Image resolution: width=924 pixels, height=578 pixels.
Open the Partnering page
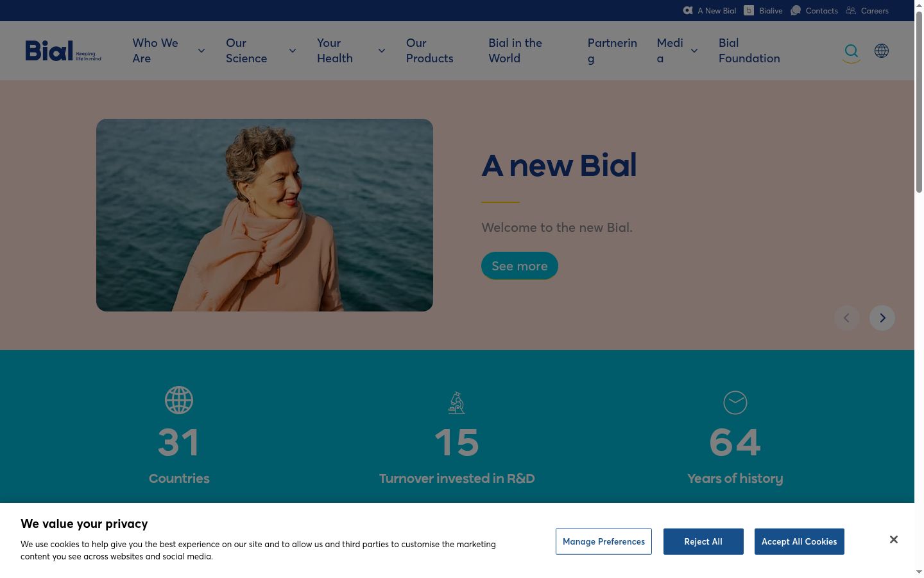[x=612, y=51]
